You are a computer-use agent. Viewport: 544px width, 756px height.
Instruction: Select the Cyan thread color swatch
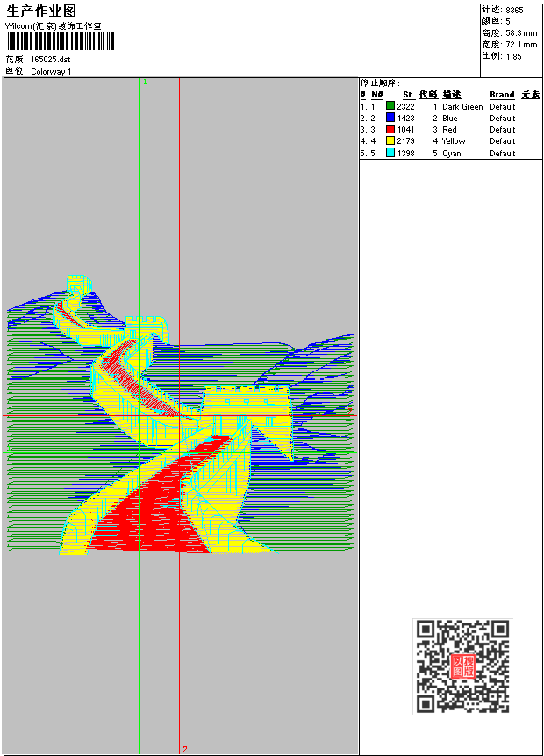tap(390, 153)
